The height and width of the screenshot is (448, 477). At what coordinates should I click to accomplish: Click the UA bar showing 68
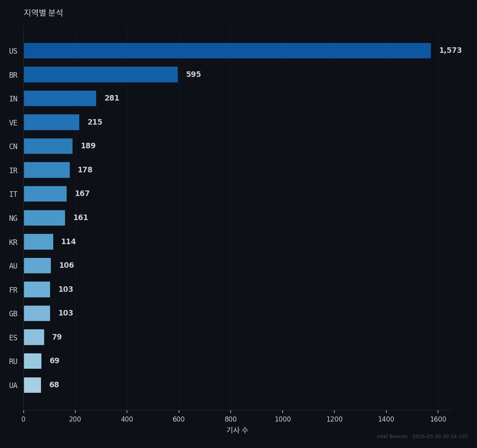[32, 385]
